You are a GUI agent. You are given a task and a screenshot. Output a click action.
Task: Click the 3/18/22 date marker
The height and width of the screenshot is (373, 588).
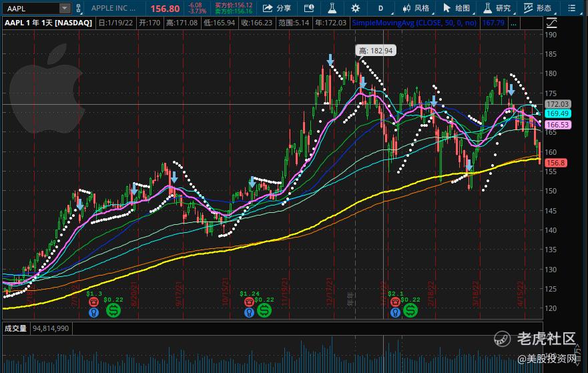(x=475, y=294)
